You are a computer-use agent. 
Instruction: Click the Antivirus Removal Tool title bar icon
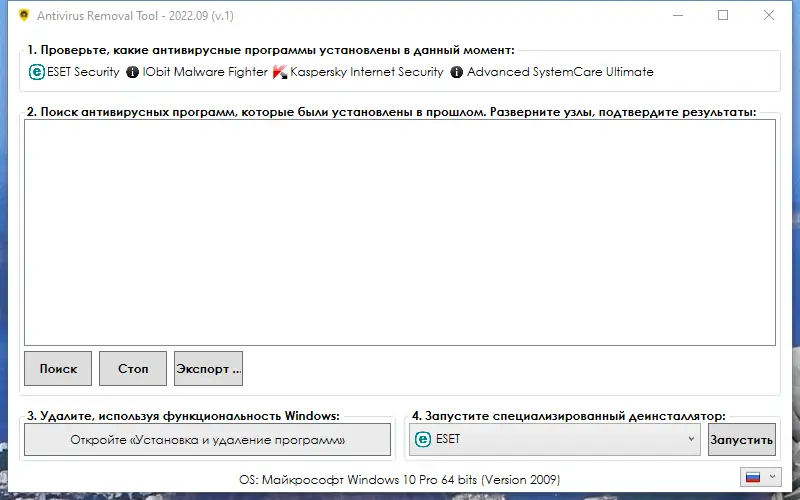tap(23, 15)
